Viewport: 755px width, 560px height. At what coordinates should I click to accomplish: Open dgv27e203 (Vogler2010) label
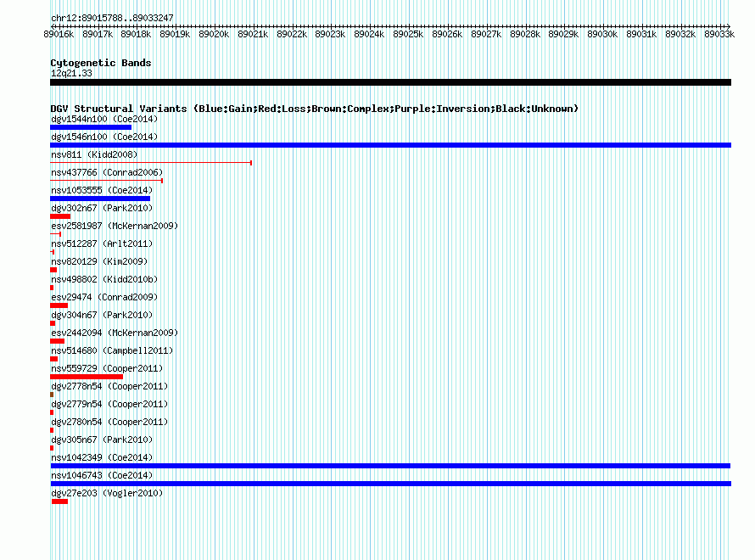pos(107,493)
